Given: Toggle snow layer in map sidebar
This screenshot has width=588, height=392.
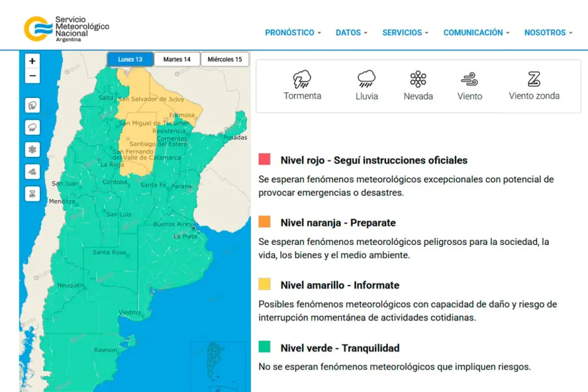Looking at the screenshot, I should 33,150.
